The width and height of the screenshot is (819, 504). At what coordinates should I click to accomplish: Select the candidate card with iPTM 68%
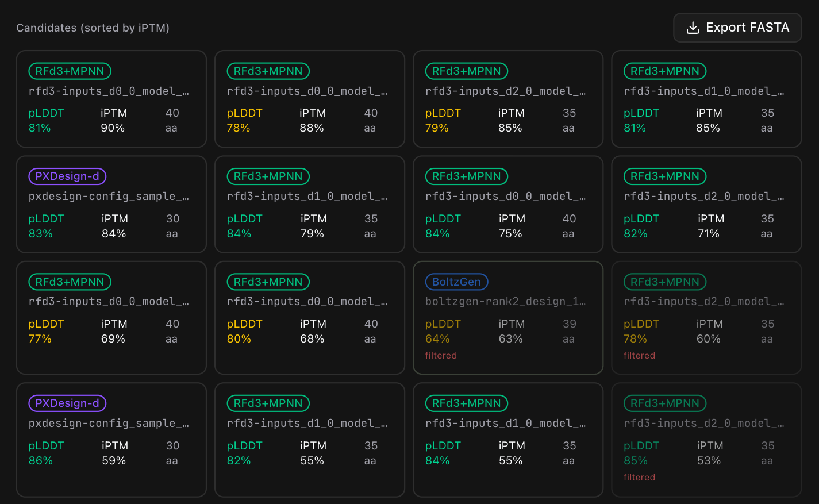coord(310,318)
